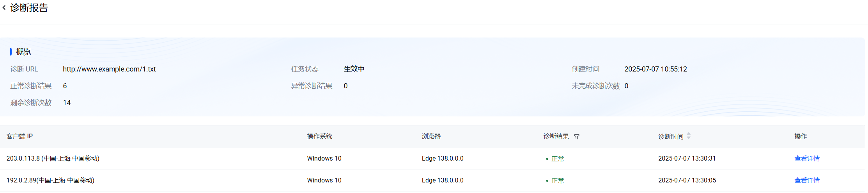Go back using the arrow beside 诊断报告

point(4,7)
